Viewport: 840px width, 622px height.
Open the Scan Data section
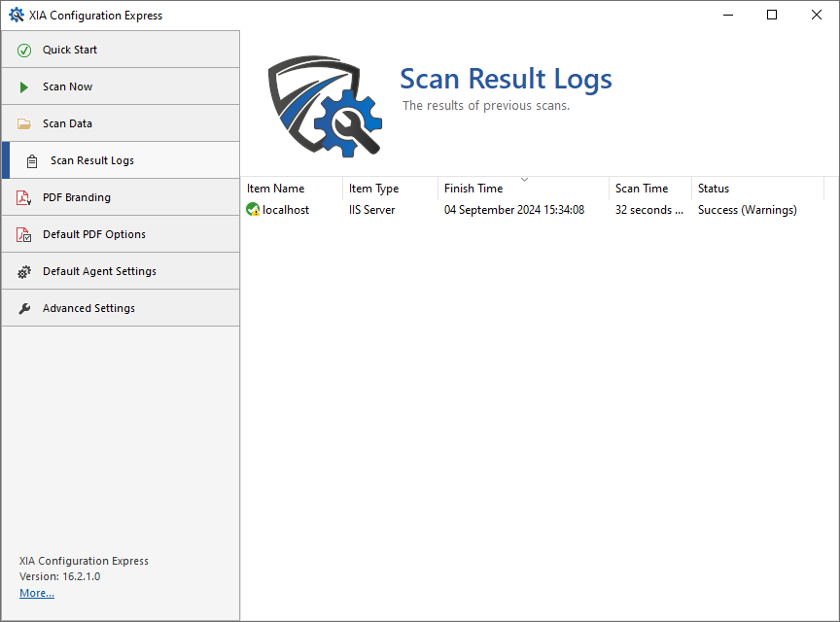tap(121, 123)
